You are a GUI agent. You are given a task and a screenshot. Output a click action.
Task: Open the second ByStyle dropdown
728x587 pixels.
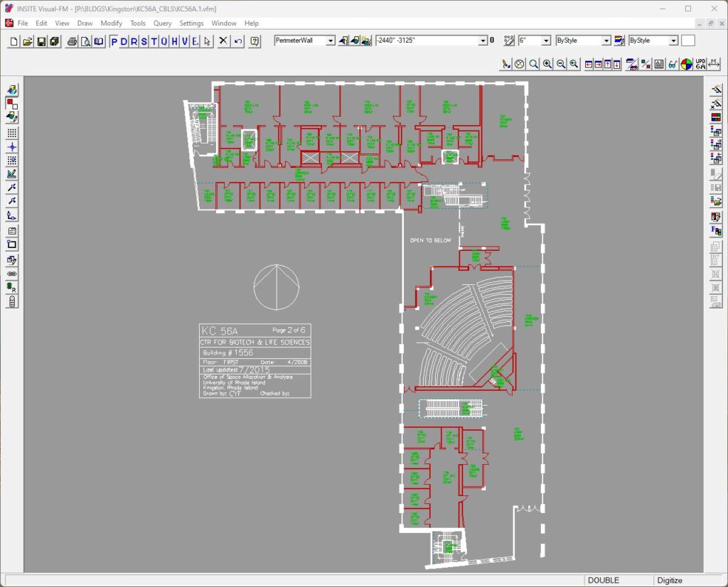[x=673, y=41]
